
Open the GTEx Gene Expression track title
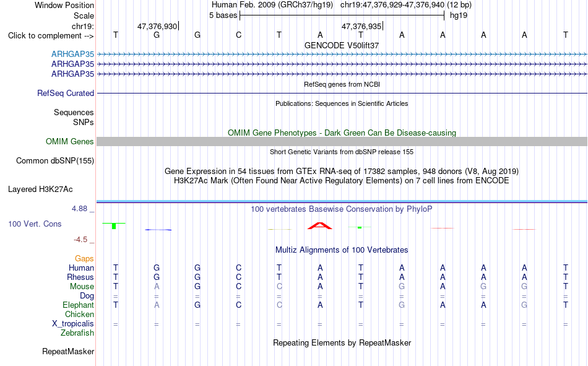point(342,172)
